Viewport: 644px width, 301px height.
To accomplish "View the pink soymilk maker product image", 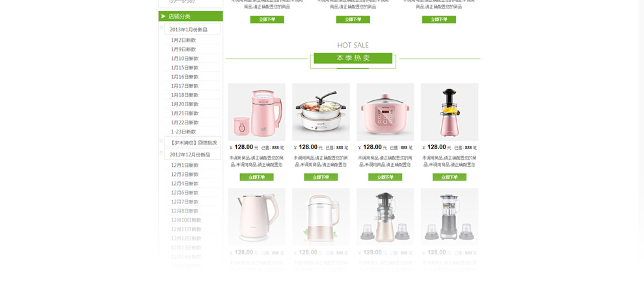I will [x=257, y=112].
